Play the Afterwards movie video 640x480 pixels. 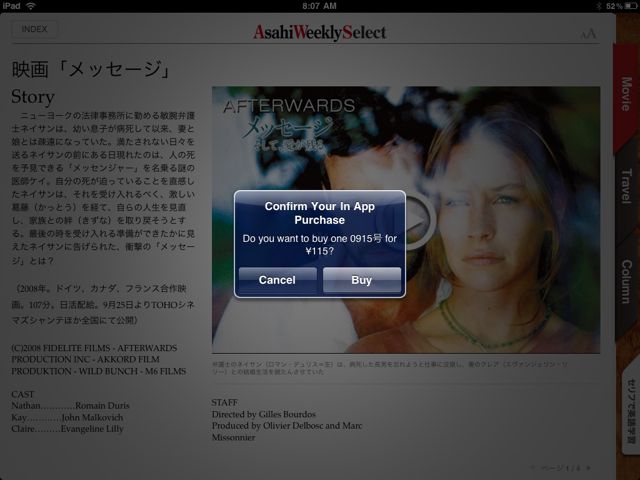click(420, 220)
